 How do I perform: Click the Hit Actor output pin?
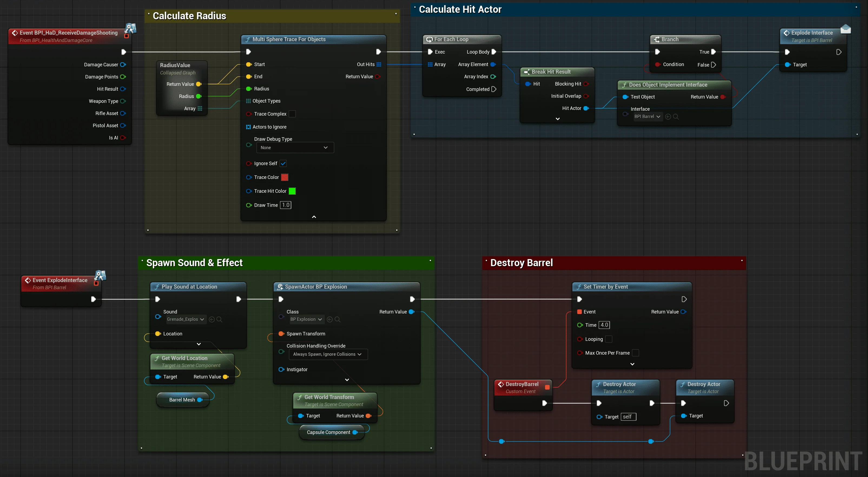pyautogui.click(x=586, y=108)
